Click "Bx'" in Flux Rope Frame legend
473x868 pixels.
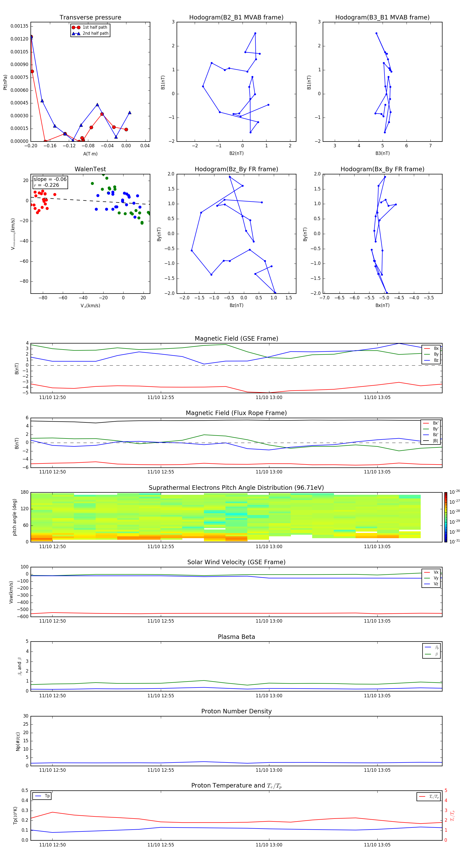click(436, 423)
